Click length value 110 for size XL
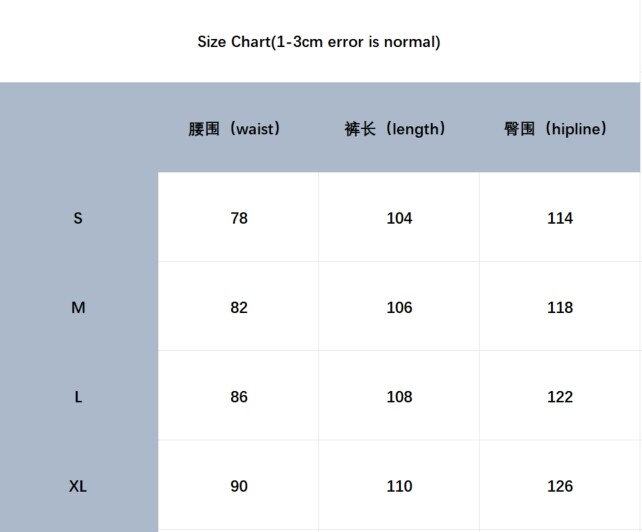The height and width of the screenshot is (532, 642). click(399, 487)
